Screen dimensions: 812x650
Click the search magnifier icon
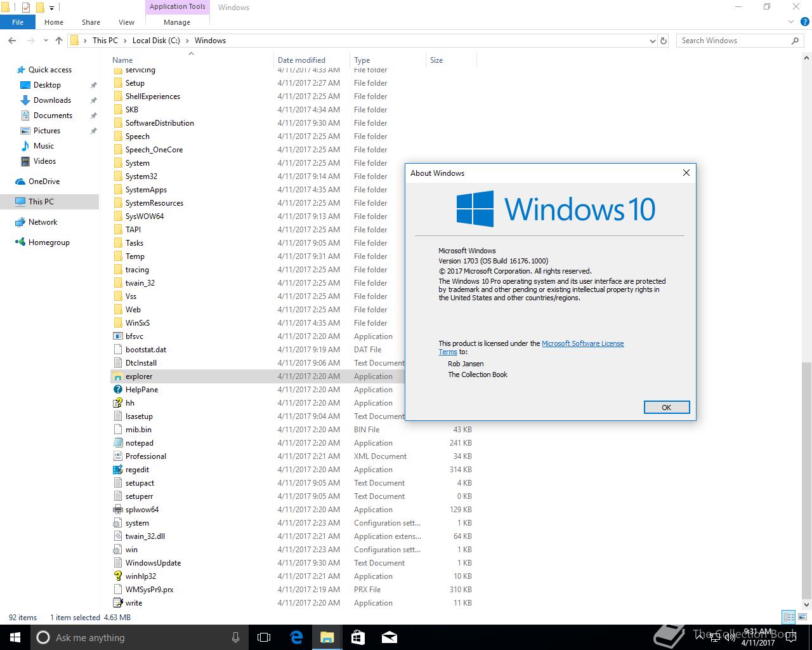[795, 41]
